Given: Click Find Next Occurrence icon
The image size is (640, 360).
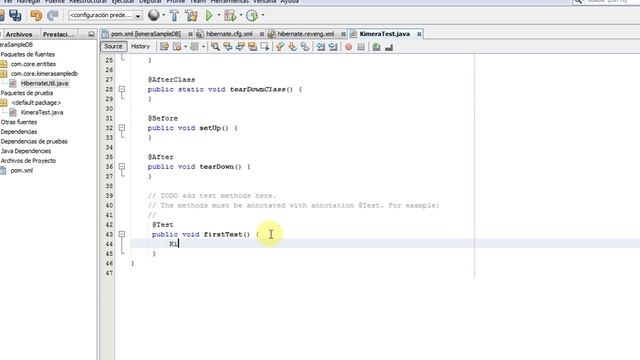Looking at the screenshot, I should 240,47.
